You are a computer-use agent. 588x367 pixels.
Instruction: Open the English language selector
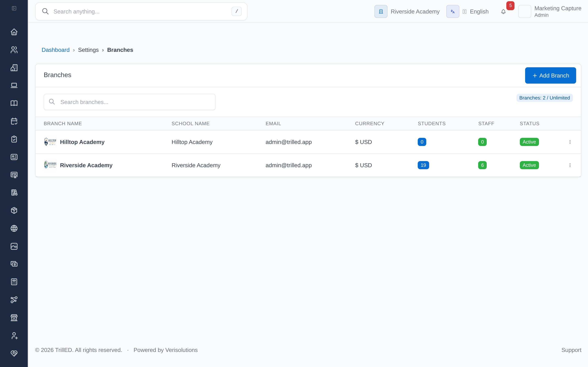[468, 11]
